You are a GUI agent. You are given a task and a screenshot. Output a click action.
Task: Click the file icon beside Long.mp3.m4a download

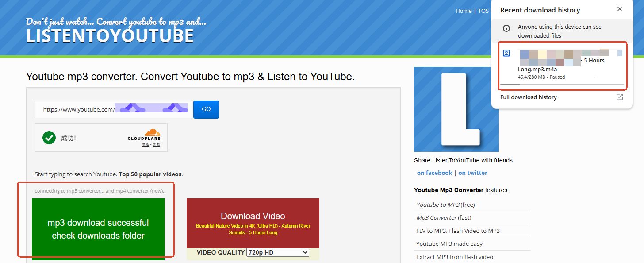click(506, 53)
